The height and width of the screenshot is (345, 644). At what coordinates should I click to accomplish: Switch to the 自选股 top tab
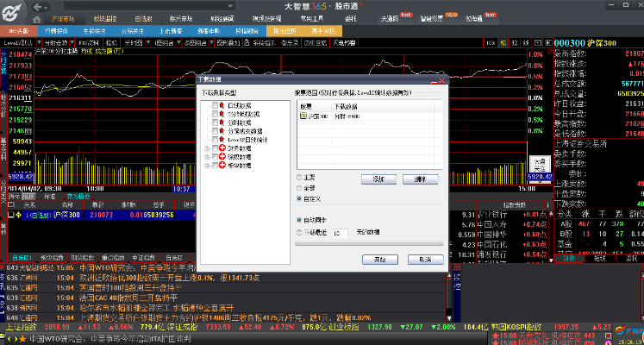[x=146, y=17]
